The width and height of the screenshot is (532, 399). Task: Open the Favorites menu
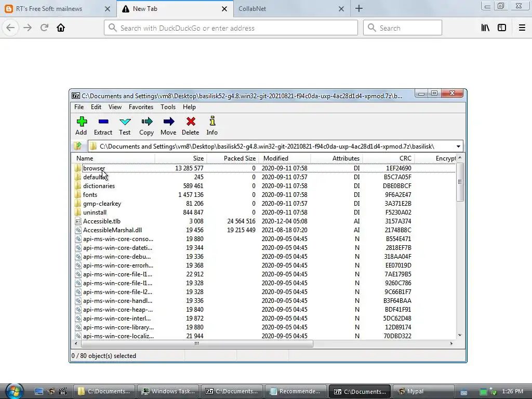coord(141,107)
